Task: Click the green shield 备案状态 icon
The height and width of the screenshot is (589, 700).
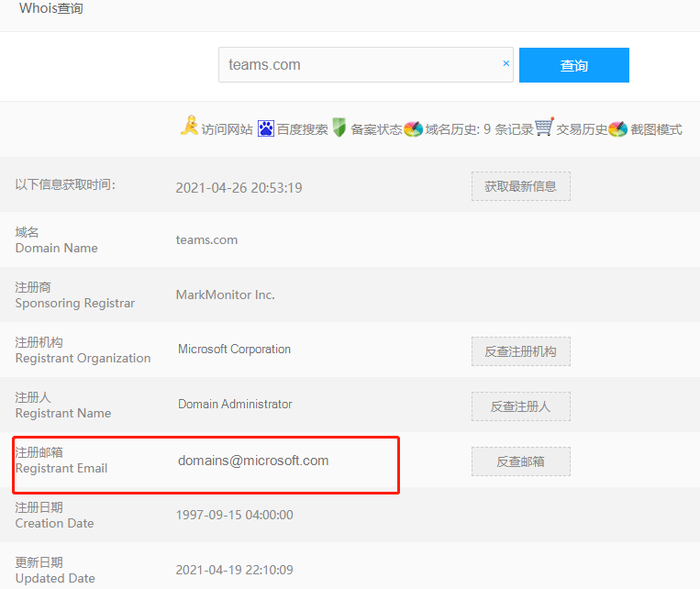Action: pyautogui.click(x=339, y=128)
